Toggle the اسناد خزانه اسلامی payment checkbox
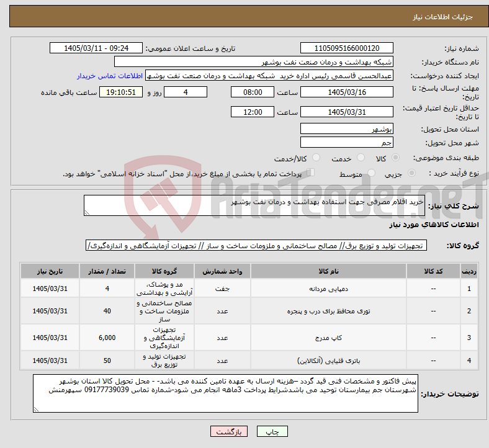Viewport: 489px width, 448px height. pos(311,172)
